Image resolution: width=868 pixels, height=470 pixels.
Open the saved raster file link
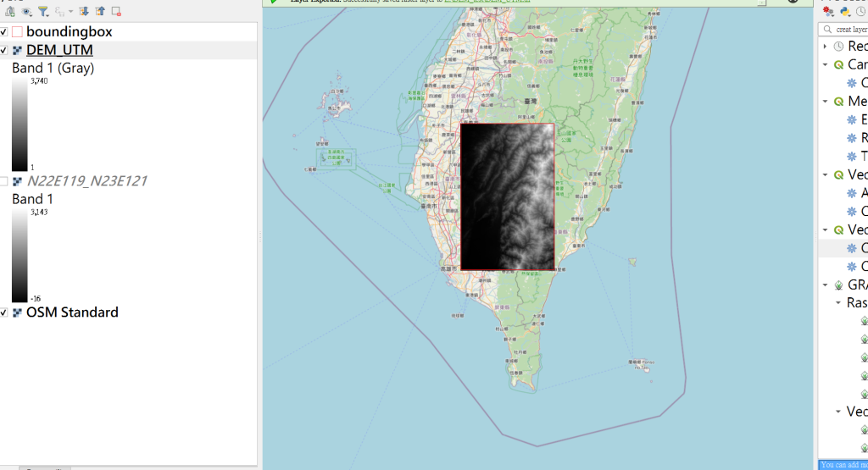pyautogui.click(x=487, y=1)
